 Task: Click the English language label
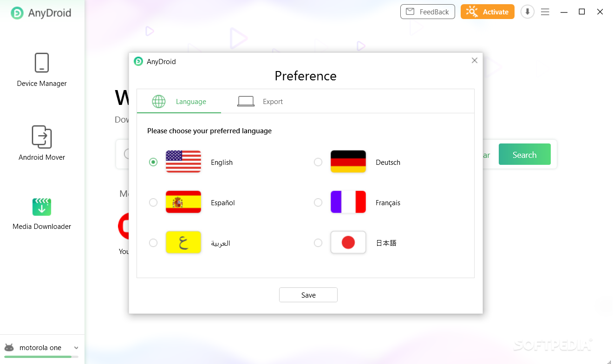[x=222, y=162]
